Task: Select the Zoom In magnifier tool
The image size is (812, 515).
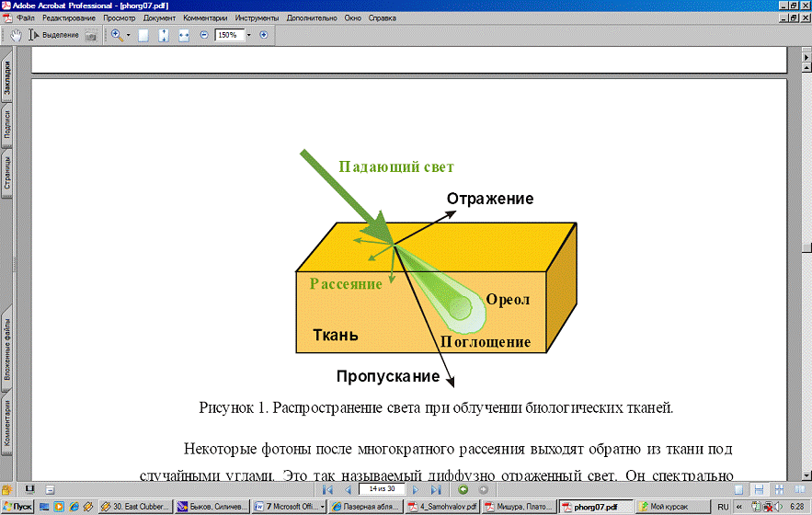Action: pyautogui.click(x=117, y=35)
